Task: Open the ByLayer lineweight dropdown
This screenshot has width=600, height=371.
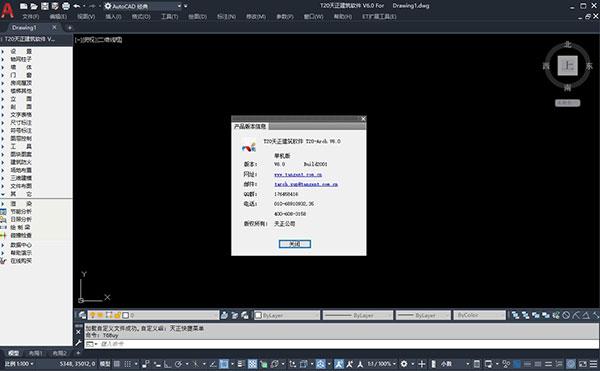Action: 423,315
